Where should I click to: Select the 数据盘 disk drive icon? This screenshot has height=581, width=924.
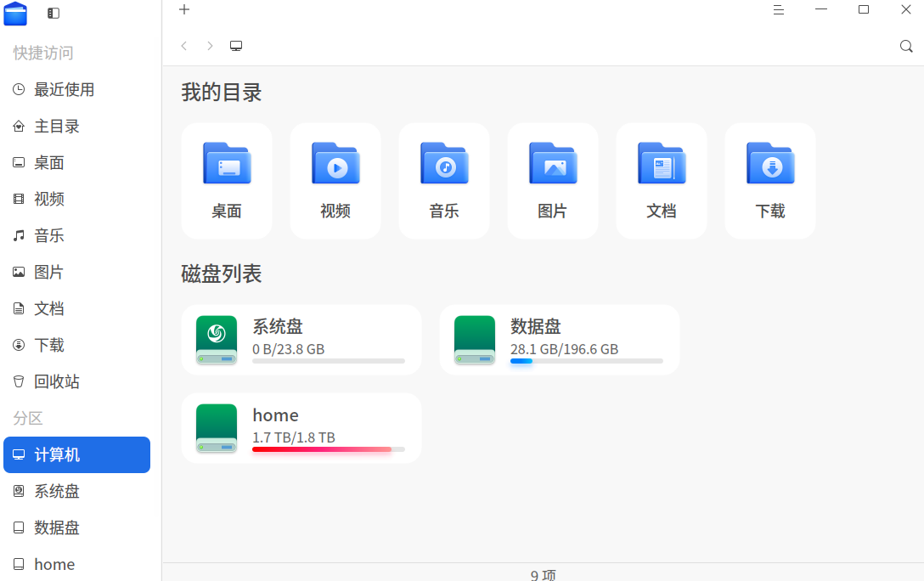click(475, 340)
